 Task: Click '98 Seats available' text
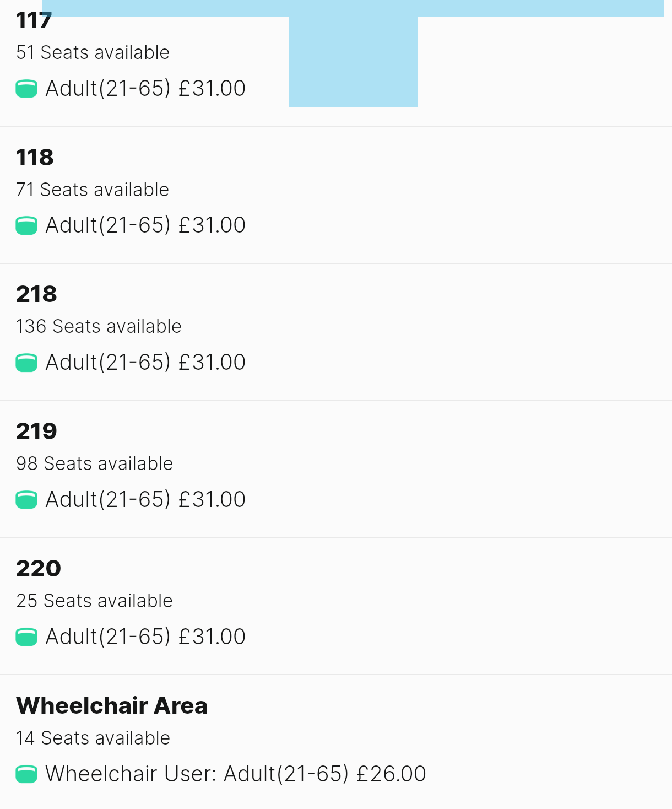click(x=94, y=463)
